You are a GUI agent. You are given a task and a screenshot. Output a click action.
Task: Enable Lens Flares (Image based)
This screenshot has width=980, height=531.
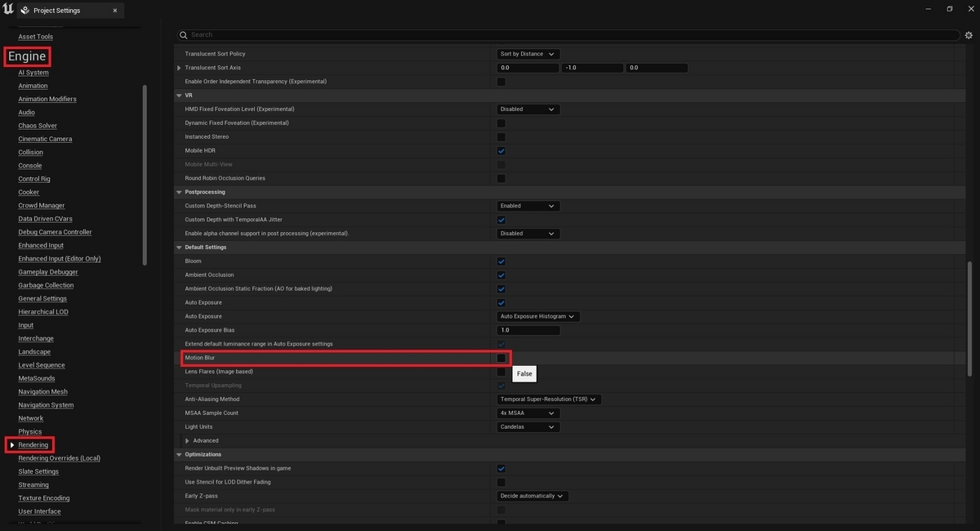(501, 372)
